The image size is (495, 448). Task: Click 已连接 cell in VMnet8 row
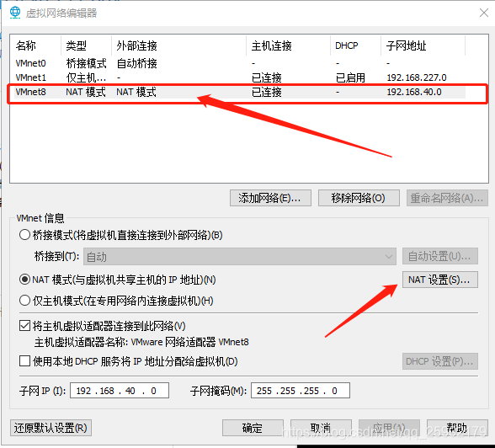point(266,92)
